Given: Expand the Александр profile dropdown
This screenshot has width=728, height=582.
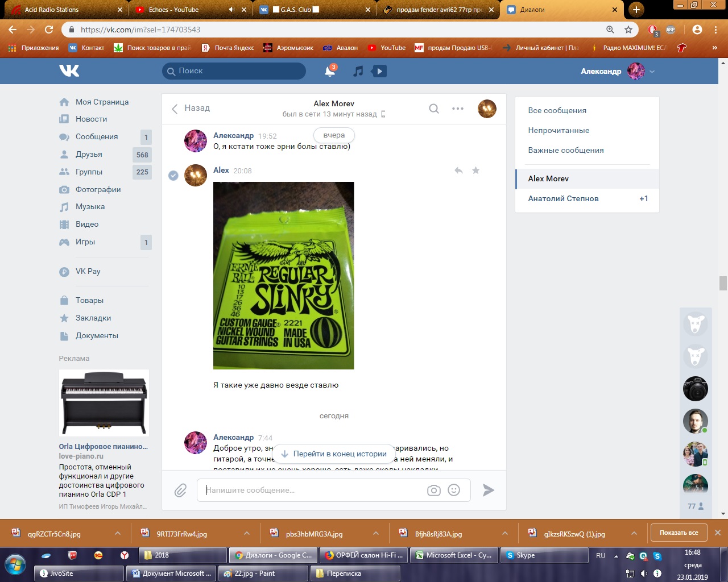Looking at the screenshot, I should pos(652,72).
